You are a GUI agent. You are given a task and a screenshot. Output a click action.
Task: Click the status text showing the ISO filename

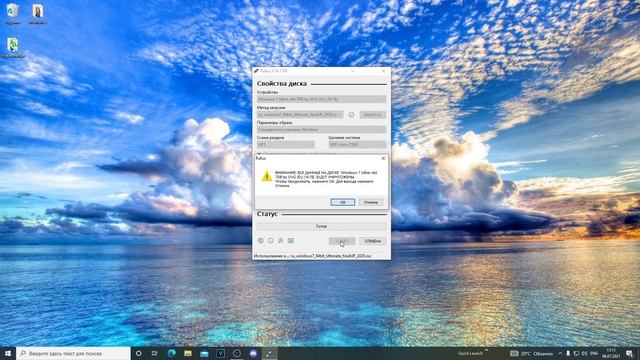(x=313, y=256)
